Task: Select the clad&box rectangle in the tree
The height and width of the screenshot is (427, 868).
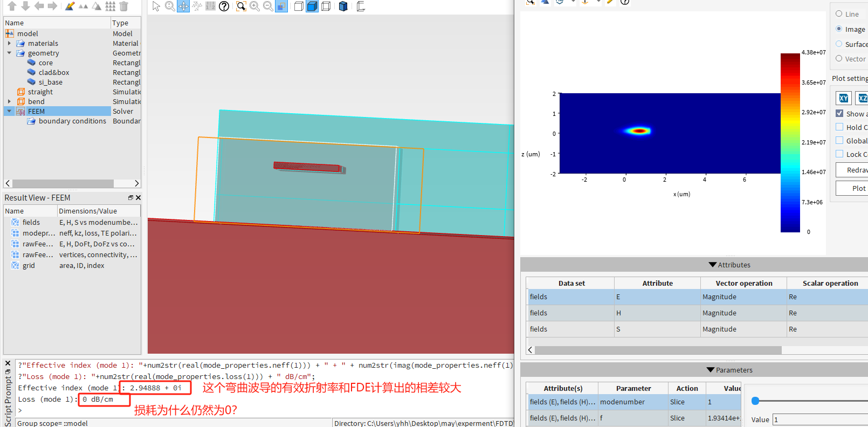Action: [53, 72]
